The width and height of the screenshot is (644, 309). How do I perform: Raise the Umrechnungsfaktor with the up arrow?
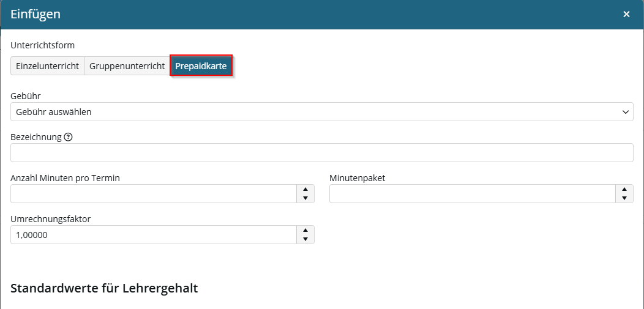305,230
